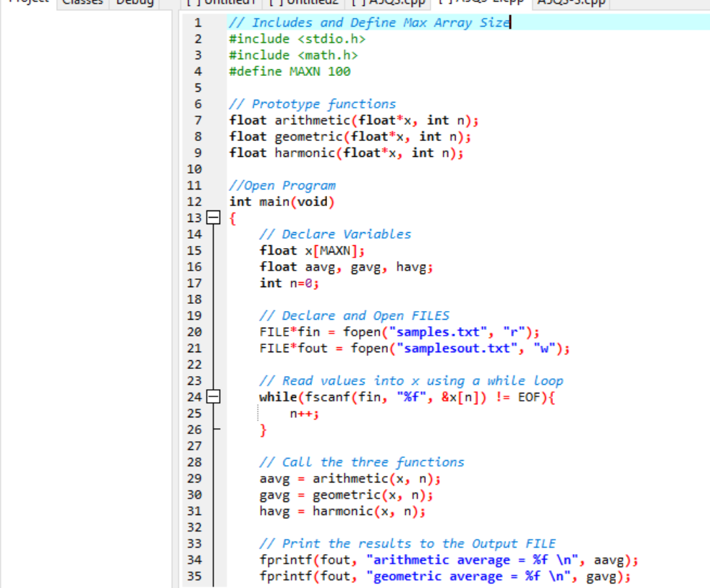Open the A5Q3-3.cpp editor tab

[x=571, y=2]
